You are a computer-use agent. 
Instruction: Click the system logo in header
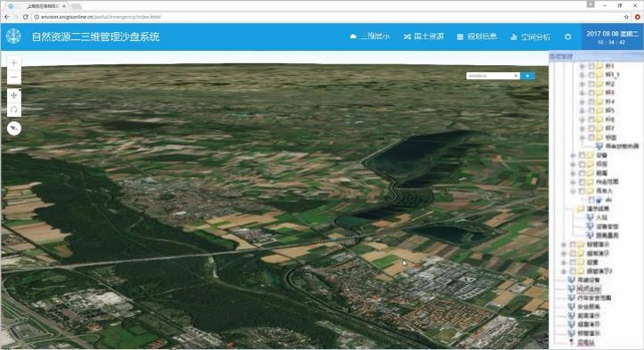tap(13, 37)
